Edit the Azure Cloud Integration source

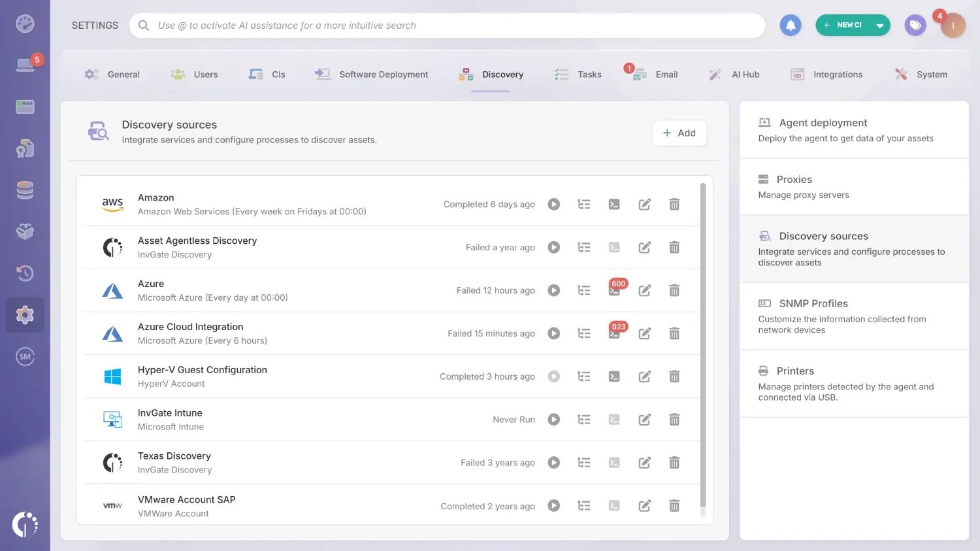tap(644, 333)
